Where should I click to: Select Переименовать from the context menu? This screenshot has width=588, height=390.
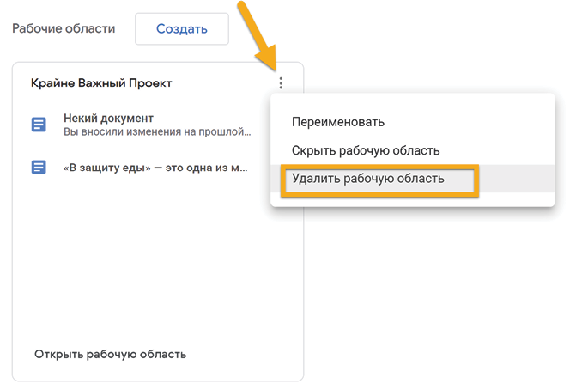point(338,122)
